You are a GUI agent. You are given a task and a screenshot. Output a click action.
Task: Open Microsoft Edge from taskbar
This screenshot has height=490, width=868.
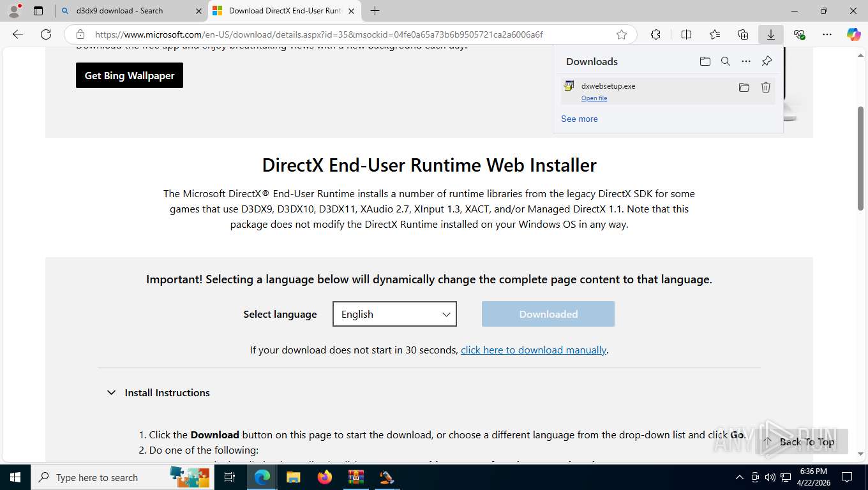click(262, 477)
